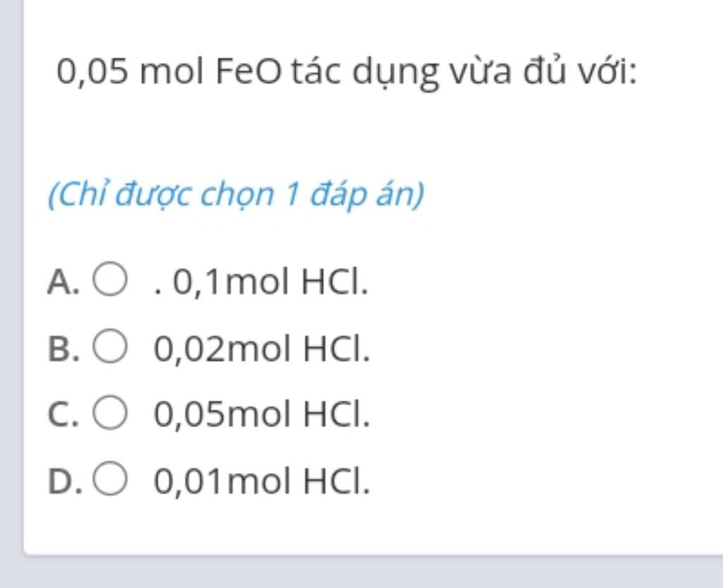The height and width of the screenshot is (588, 723).
Task: Click the gray background below the card
Action: click(369, 572)
